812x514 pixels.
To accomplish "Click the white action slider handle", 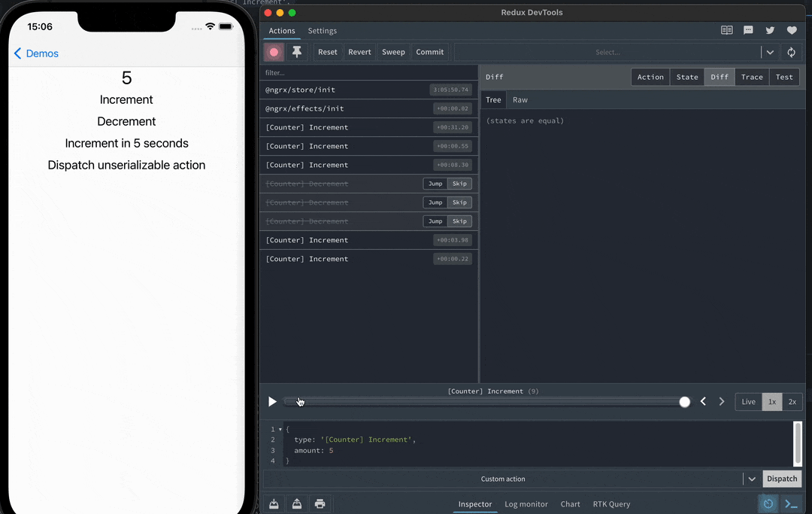I will [684, 402].
